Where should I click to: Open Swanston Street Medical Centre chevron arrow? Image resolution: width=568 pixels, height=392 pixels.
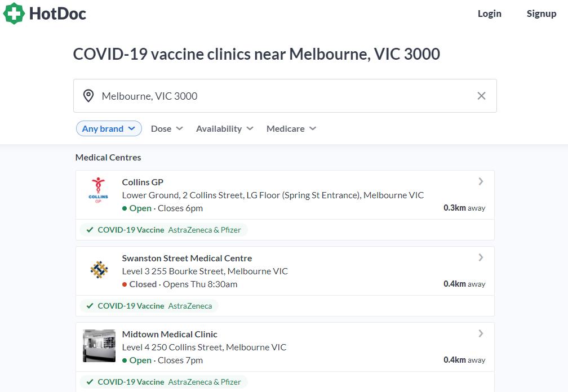point(481,257)
